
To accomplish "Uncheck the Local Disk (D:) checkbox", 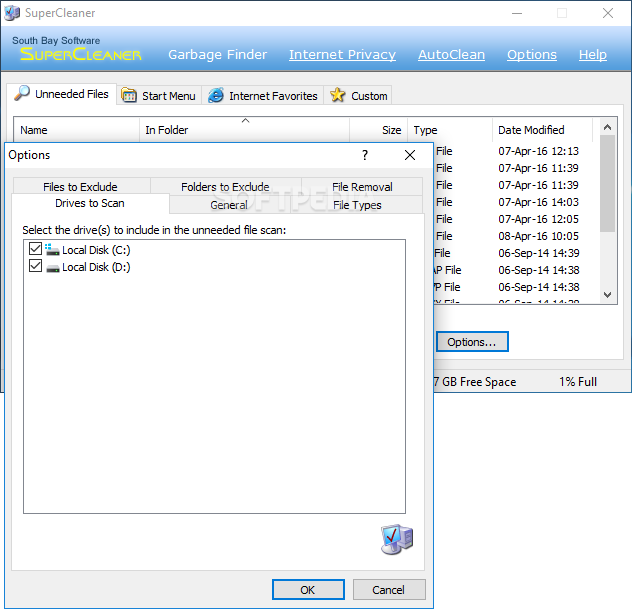I will tap(35, 266).
